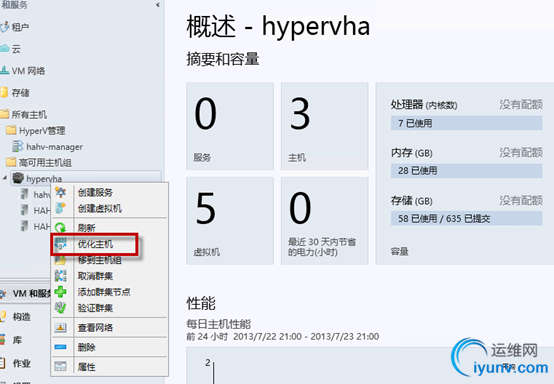Open the 库 workspace
The height and width of the screenshot is (384, 554).
pyautogui.click(x=17, y=340)
